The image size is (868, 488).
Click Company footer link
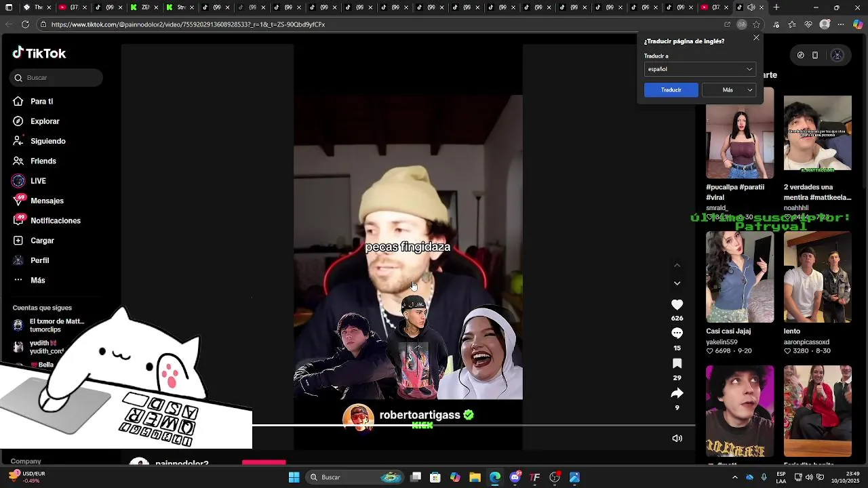click(26, 462)
